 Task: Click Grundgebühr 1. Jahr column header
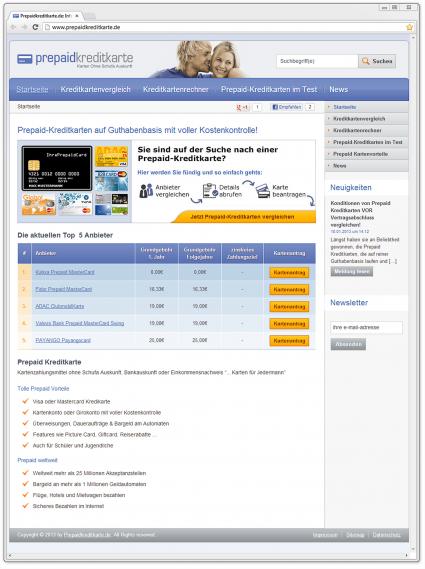[156, 253]
